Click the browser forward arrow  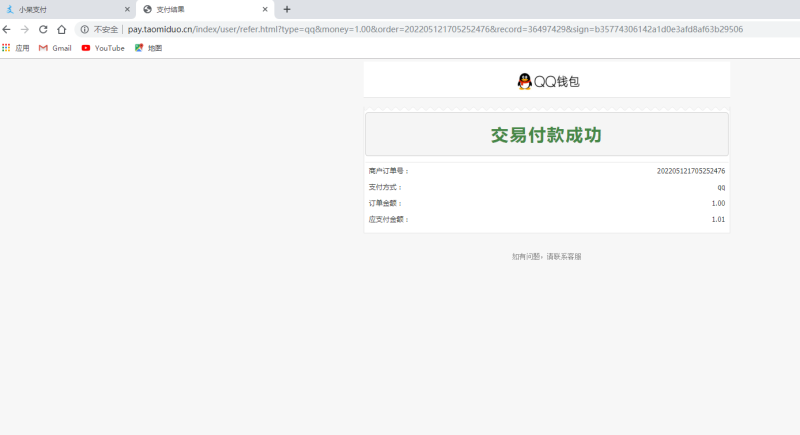[x=24, y=30]
